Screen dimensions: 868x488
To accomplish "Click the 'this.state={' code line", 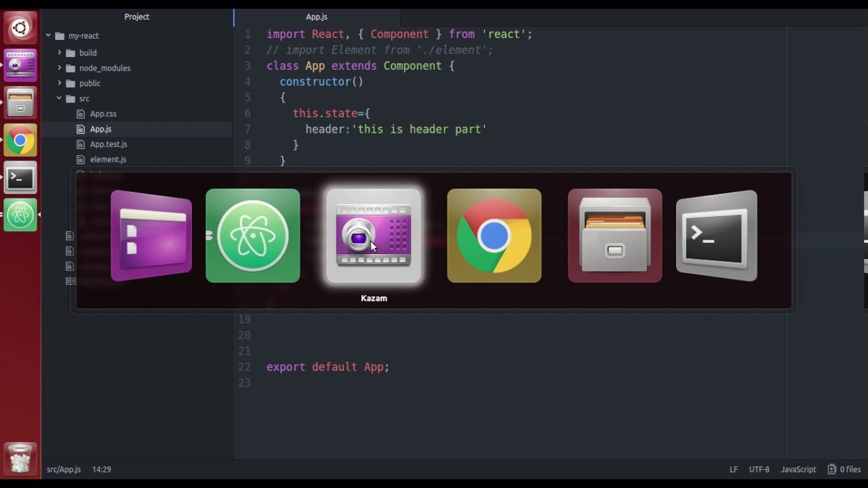I will pos(332,113).
